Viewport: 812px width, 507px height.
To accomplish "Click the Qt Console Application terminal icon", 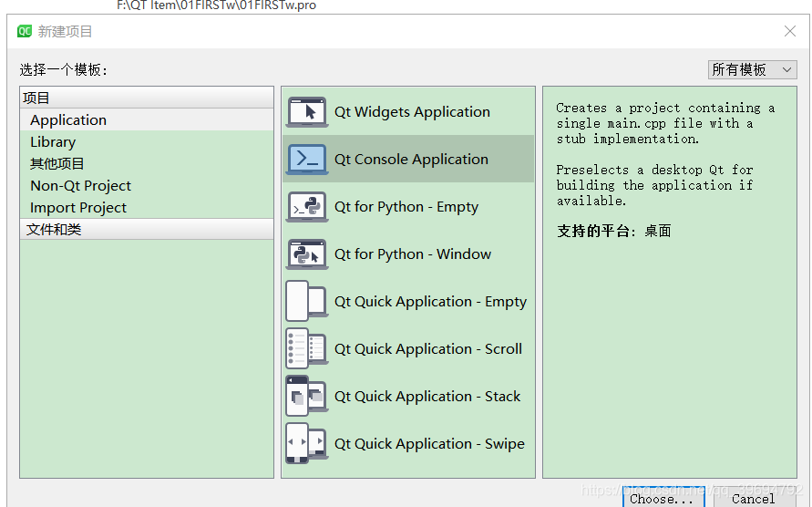I will tap(307, 159).
